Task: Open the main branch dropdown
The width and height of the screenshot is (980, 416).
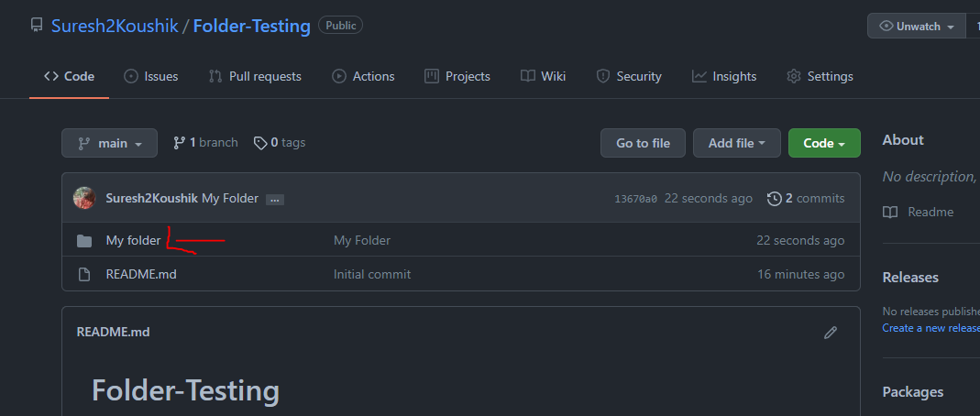Action: click(x=109, y=143)
